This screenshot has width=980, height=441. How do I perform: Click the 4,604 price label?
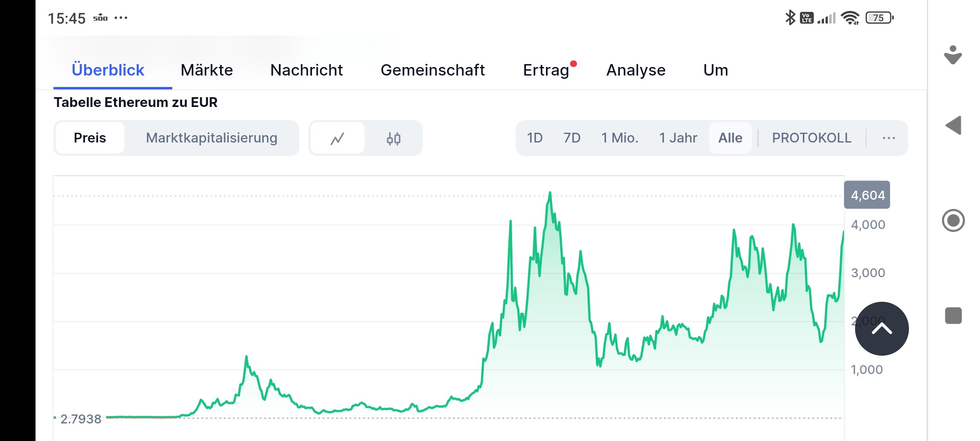pyautogui.click(x=867, y=195)
